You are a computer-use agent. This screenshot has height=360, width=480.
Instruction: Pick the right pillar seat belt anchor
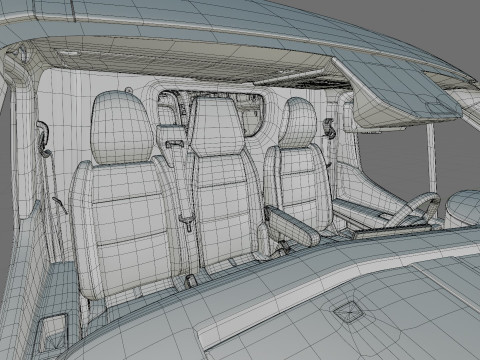click(329, 128)
